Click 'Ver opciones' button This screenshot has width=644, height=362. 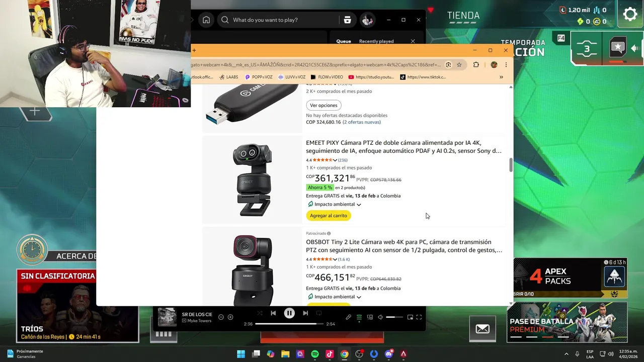324,105
